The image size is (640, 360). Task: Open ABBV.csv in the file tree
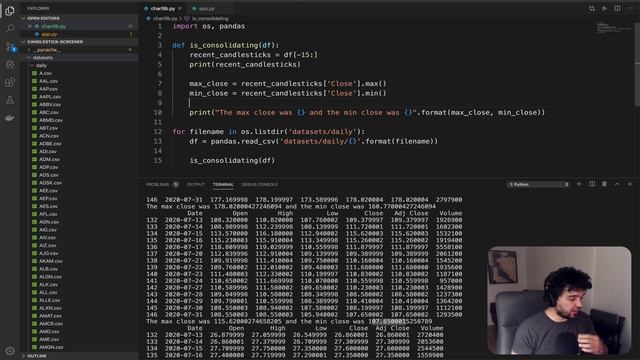(50, 104)
